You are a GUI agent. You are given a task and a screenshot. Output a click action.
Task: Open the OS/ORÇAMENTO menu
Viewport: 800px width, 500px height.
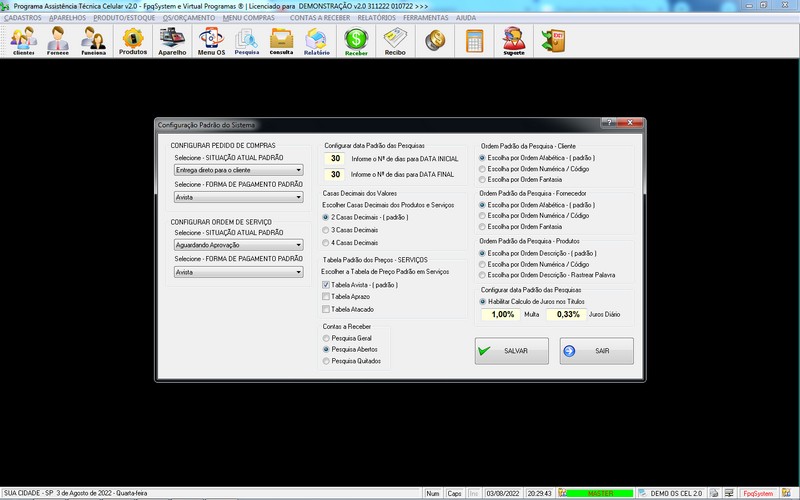click(189, 18)
